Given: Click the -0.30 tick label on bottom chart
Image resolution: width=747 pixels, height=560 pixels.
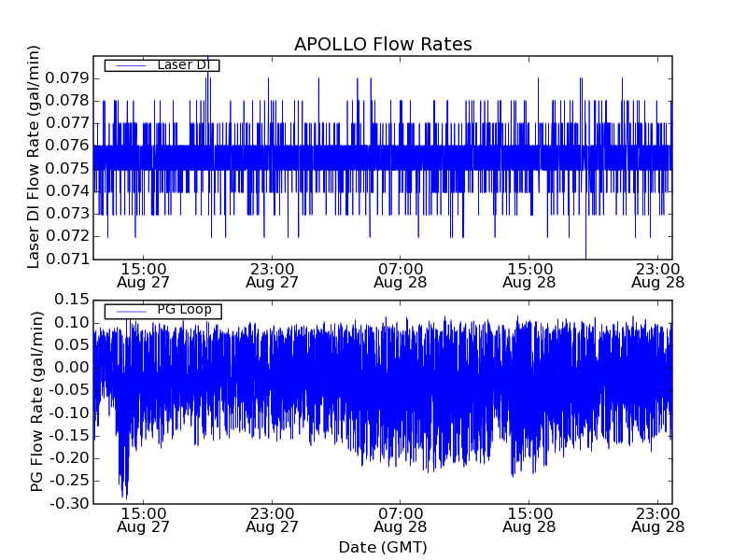Looking at the screenshot, I should 69,503.
